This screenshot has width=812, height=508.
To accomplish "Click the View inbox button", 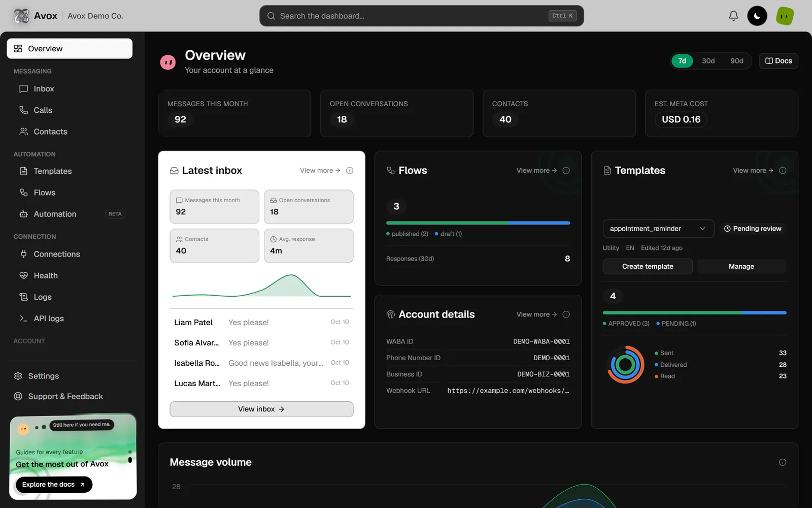I will 261,409.
